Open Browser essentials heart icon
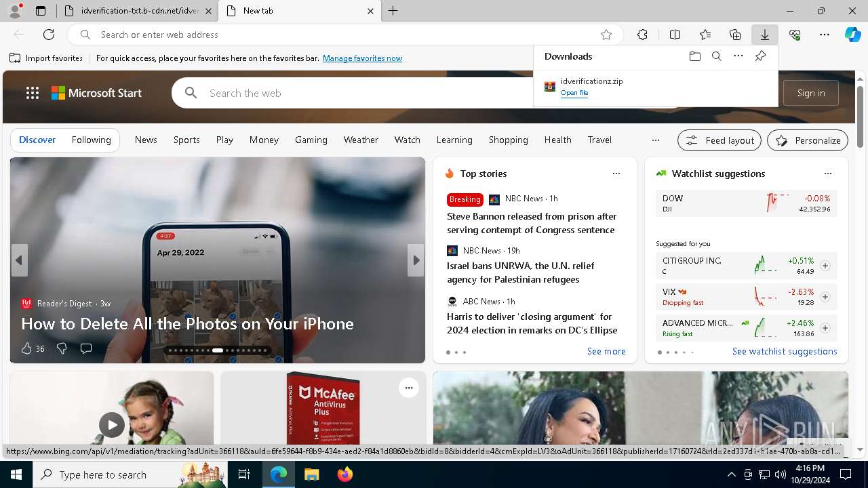Screen dimensions: 868x488 pyautogui.click(x=795, y=35)
